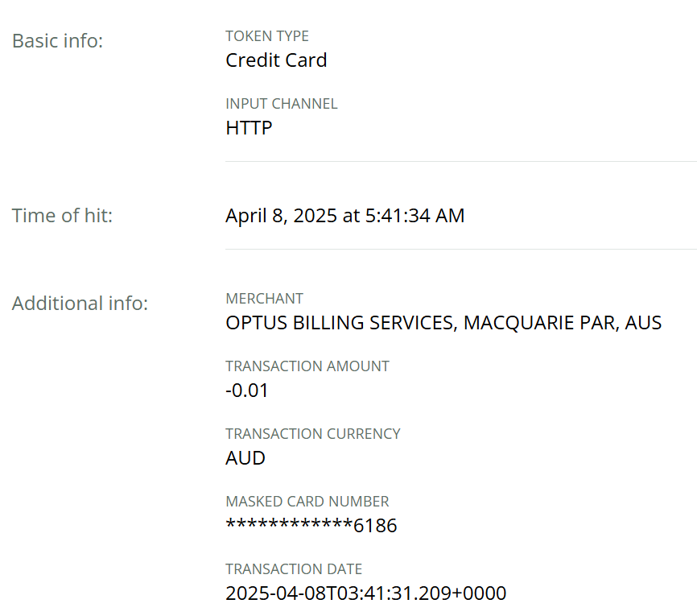Click the INPUT CHANNEL field label
The width and height of the screenshot is (697, 616).
(x=282, y=104)
